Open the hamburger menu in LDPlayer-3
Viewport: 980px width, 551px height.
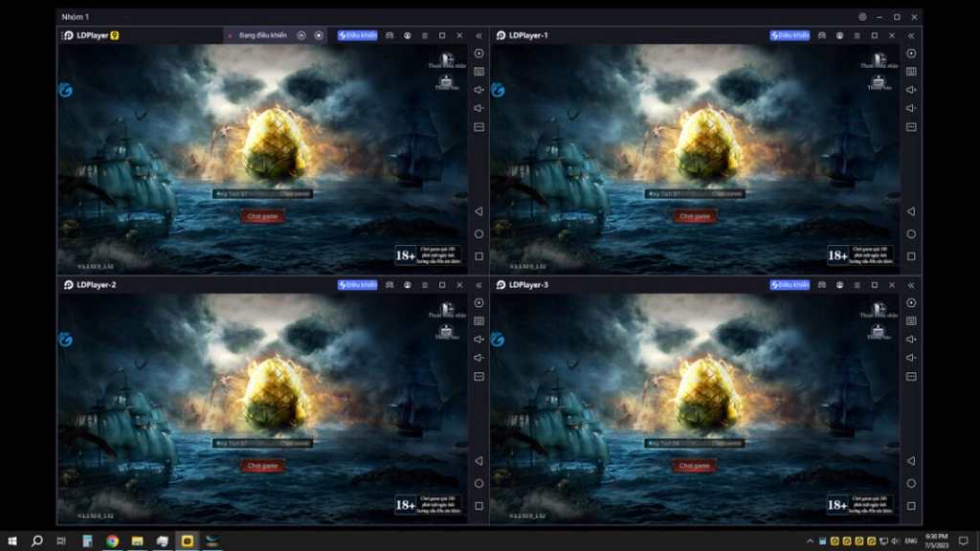tap(857, 285)
